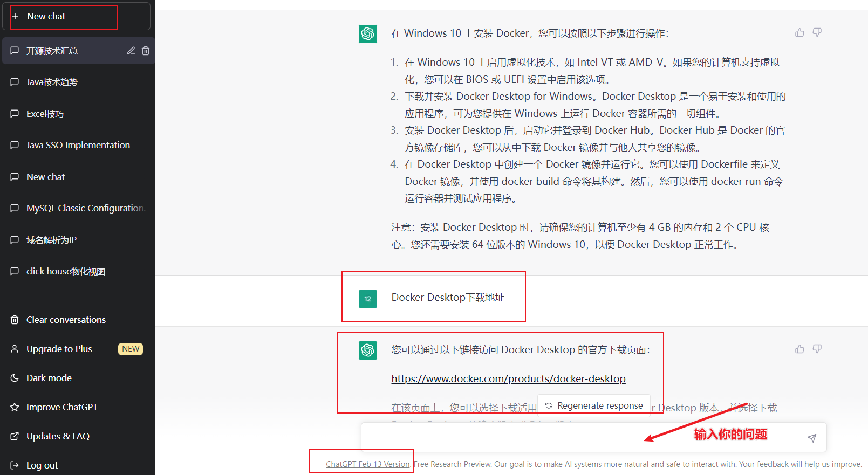868x475 pixels.
Task: Click chat bubble icon beside click house物化视图
Action: tap(15, 271)
